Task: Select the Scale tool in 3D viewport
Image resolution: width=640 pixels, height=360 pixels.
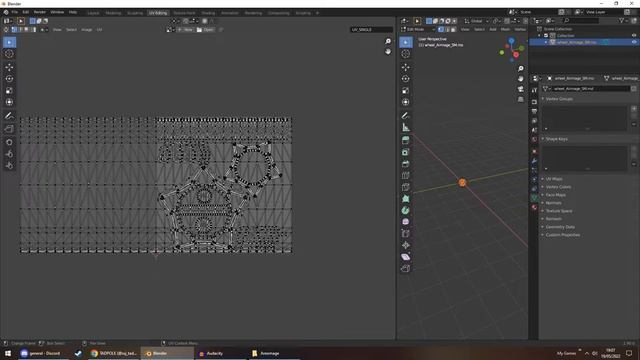Action: pyautogui.click(x=406, y=91)
